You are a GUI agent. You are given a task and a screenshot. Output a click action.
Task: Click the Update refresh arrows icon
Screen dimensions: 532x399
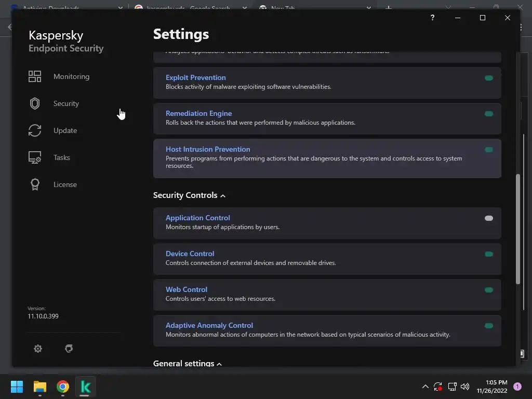point(35,130)
